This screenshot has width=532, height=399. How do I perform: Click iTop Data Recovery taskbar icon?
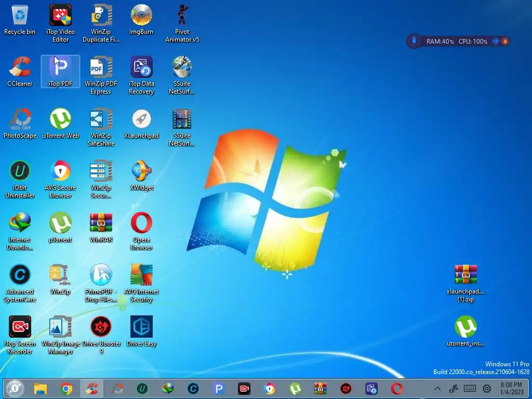coord(371,389)
